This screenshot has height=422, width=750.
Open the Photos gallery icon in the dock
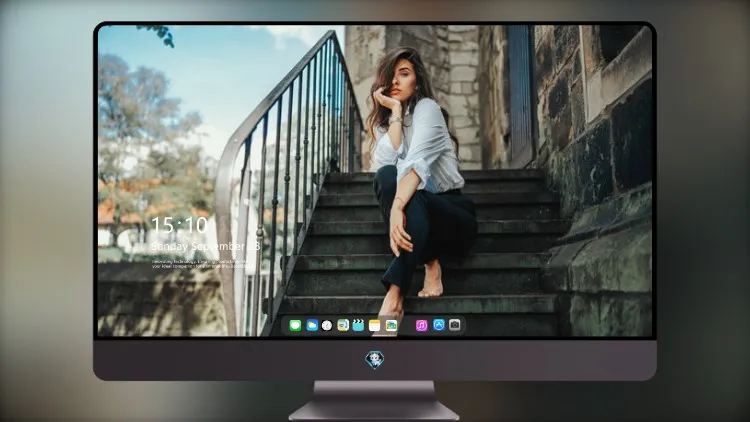coord(391,325)
